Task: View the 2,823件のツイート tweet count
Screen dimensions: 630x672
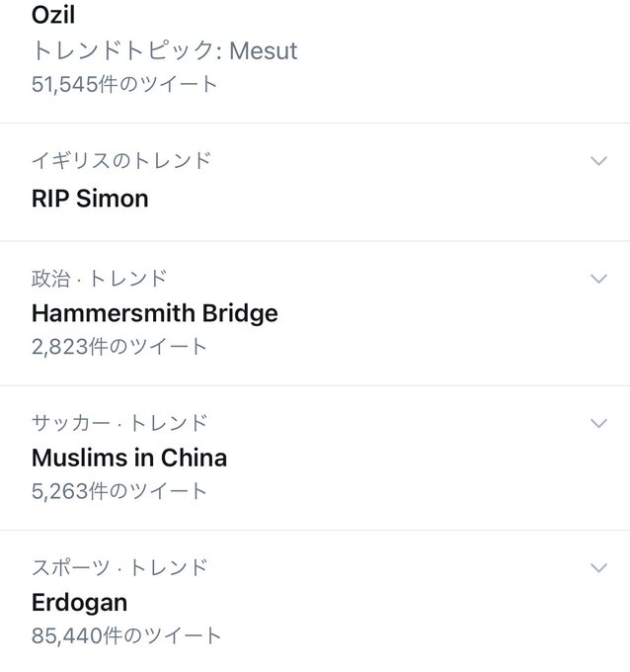Action: click(119, 346)
